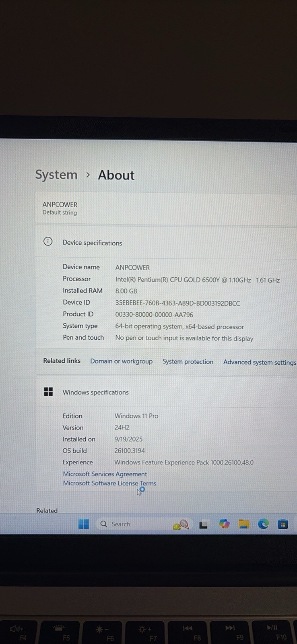
Task: Select the Device name value ANPCOWER
Action: (x=132, y=267)
